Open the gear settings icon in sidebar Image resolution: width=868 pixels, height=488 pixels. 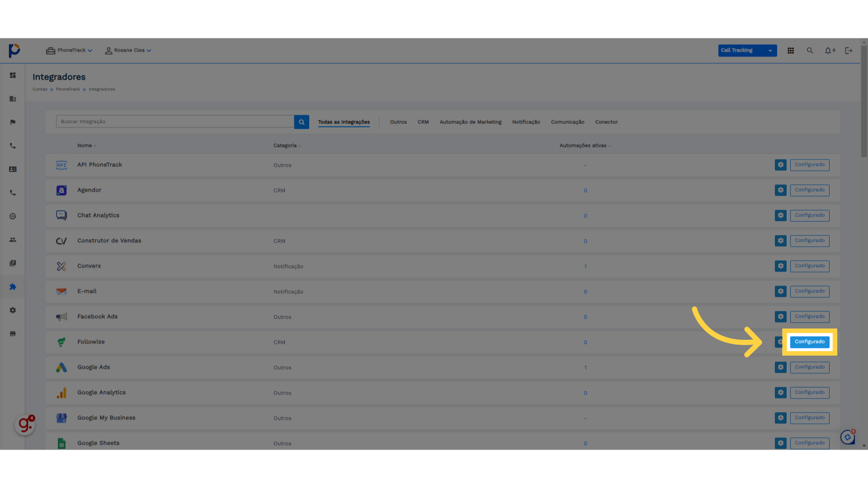point(13,310)
